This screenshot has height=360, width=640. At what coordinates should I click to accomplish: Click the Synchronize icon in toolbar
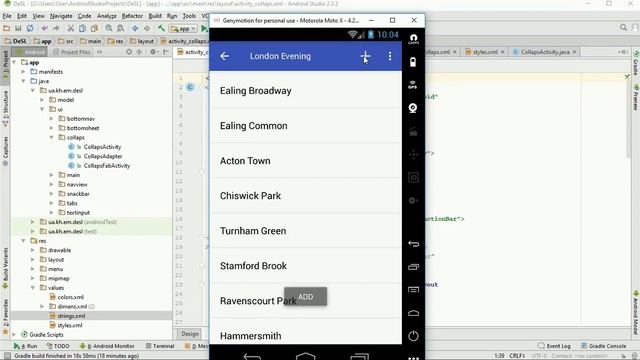pos(30,29)
